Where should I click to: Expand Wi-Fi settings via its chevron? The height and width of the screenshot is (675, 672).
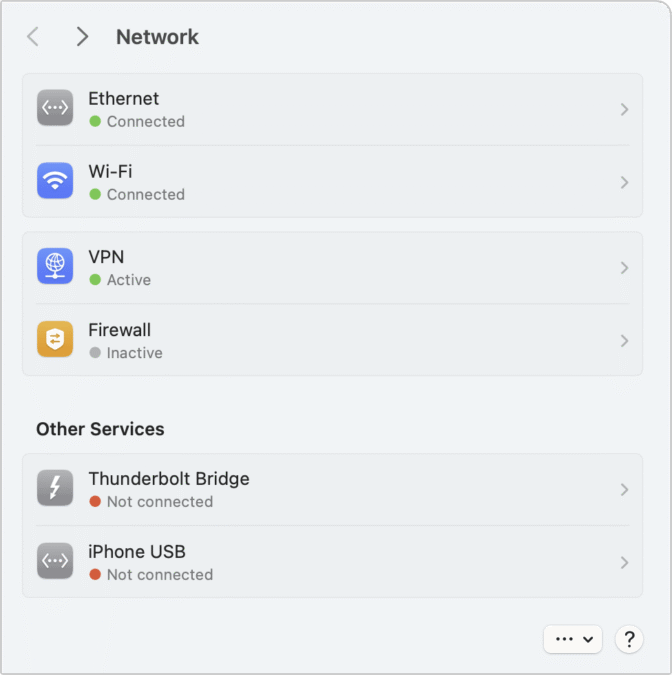624,183
